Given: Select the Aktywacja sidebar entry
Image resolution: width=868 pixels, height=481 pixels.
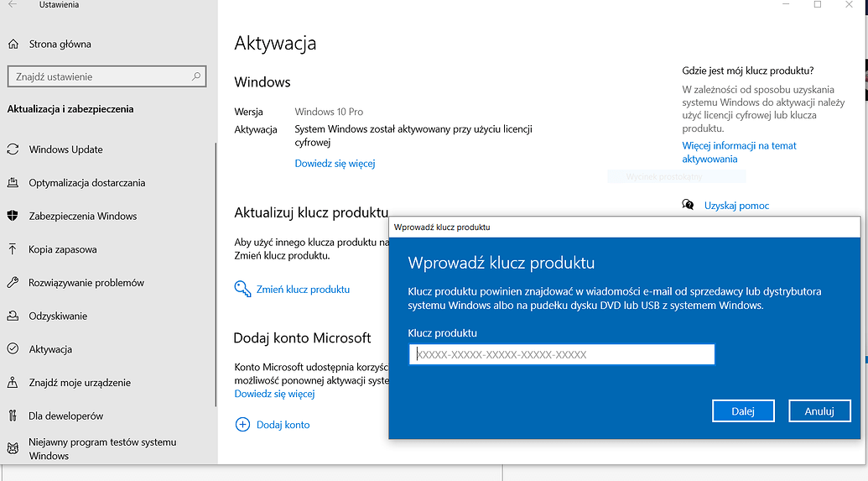Looking at the screenshot, I should tap(50, 349).
